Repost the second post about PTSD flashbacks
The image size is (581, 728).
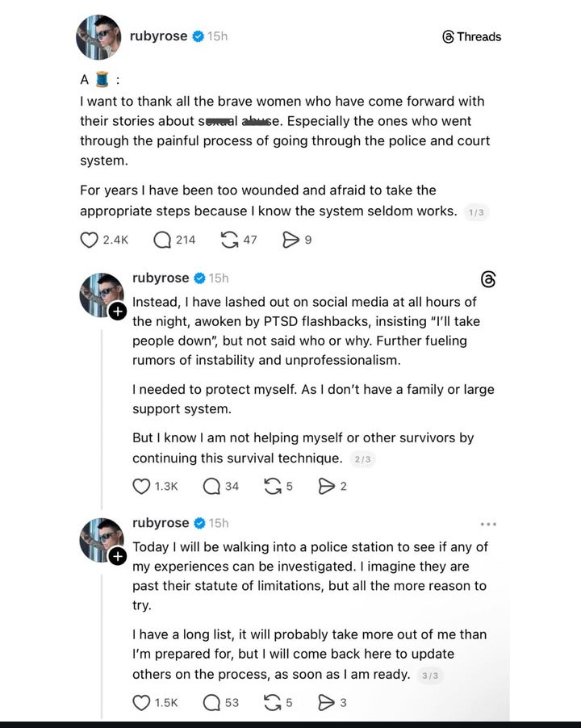(273, 486)
